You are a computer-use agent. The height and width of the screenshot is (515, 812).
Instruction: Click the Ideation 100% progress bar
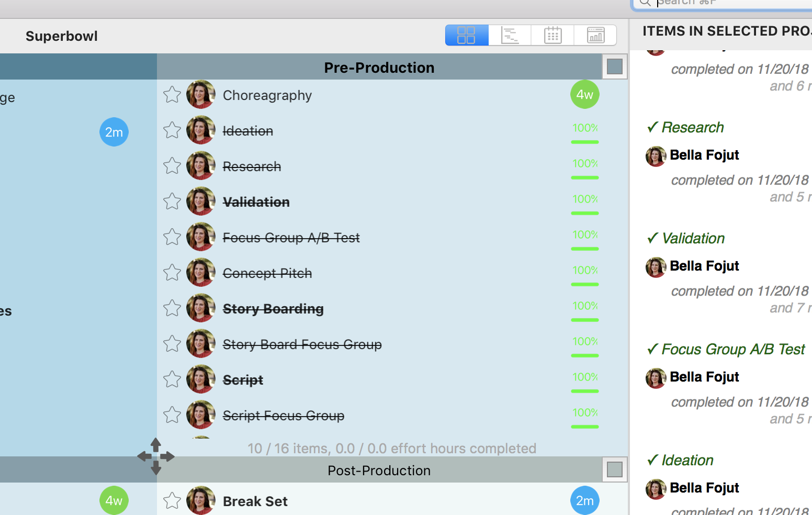(585, 141)
